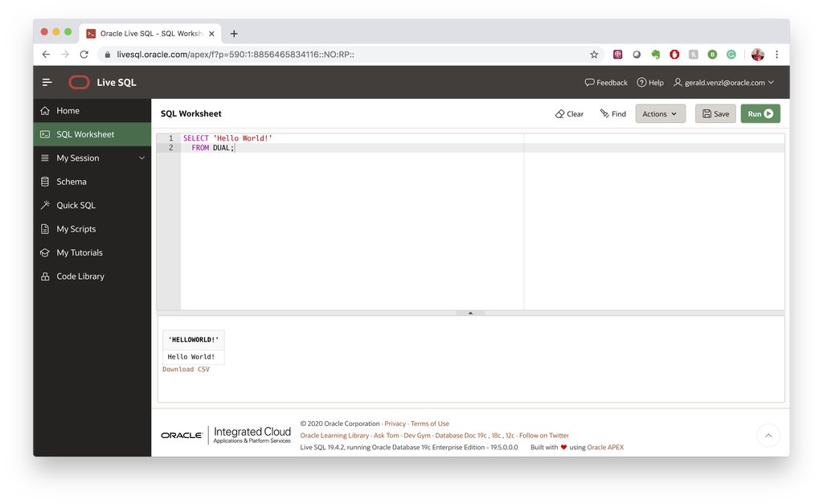Image resolution: width=823 pixels, height=504 pixels.
Task: Click the Oracle Live SQL tab title
Action: (x=152, y=34)
